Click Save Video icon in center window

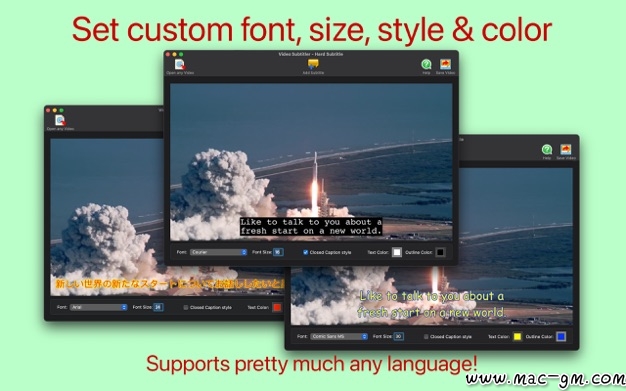click(x=445, y=64)
